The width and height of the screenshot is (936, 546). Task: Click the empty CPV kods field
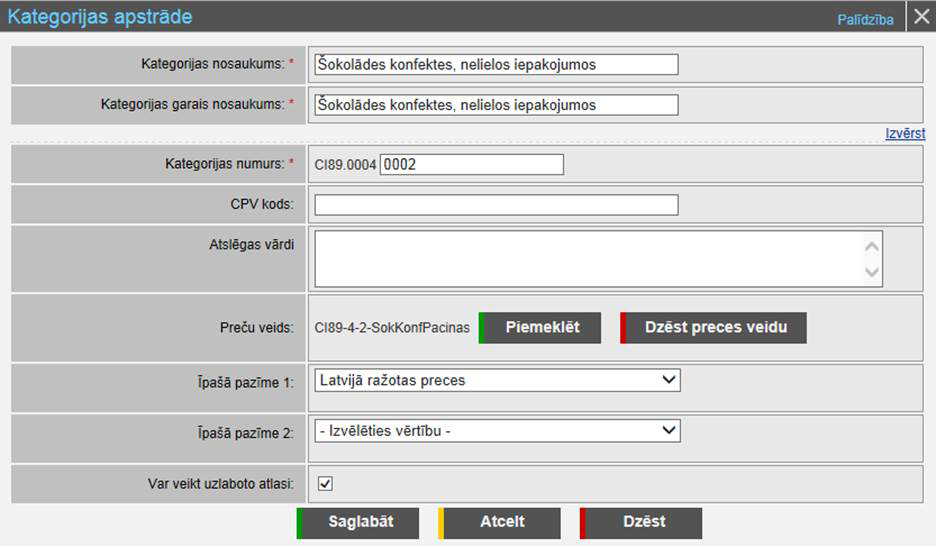(x=496, y=205)
